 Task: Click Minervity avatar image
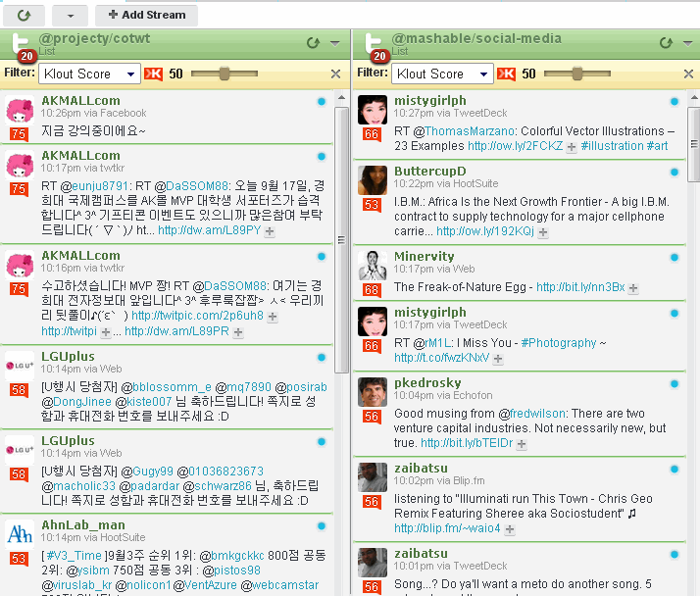pos(373,266)
